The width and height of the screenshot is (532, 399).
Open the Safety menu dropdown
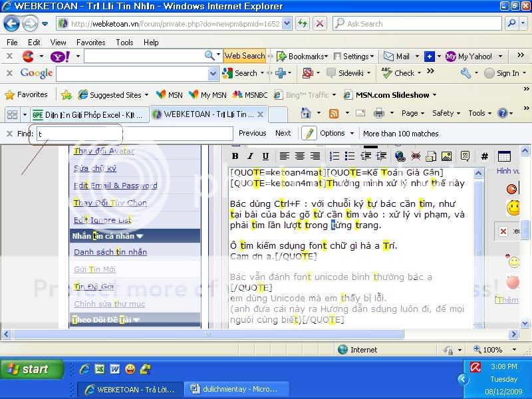pos(446,113)
